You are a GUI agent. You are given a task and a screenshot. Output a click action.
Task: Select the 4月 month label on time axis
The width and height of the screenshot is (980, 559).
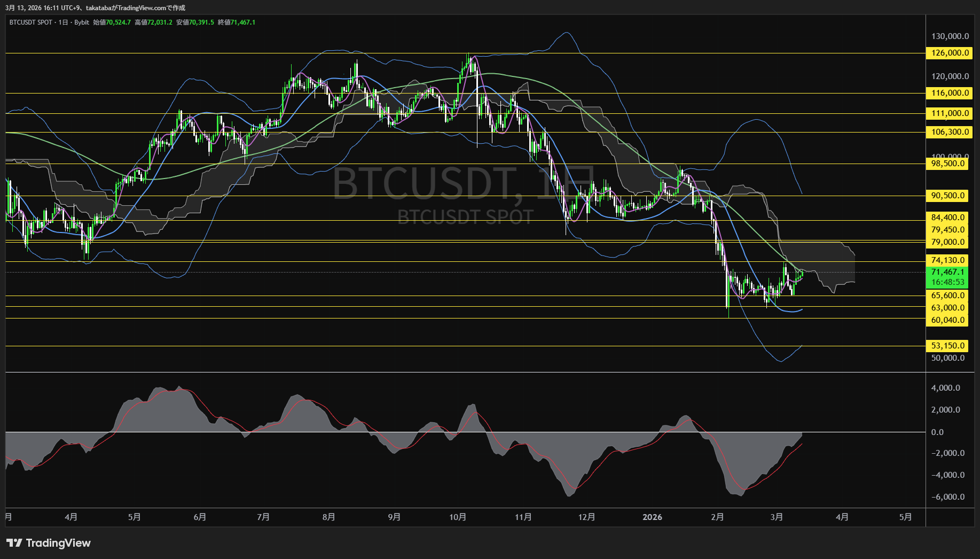point(71,517)
